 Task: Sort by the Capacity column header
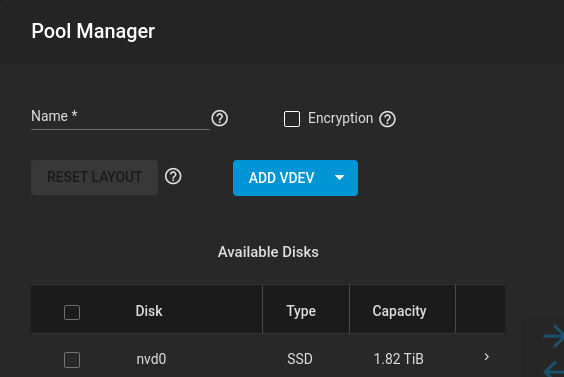[x=399, y=311]
